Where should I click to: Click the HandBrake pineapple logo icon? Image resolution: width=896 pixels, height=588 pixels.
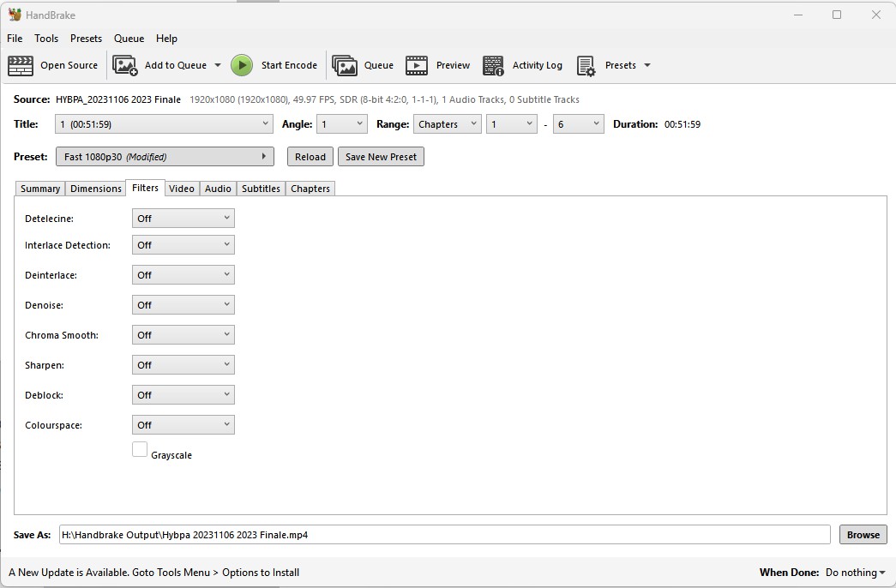tap(15, 15)
